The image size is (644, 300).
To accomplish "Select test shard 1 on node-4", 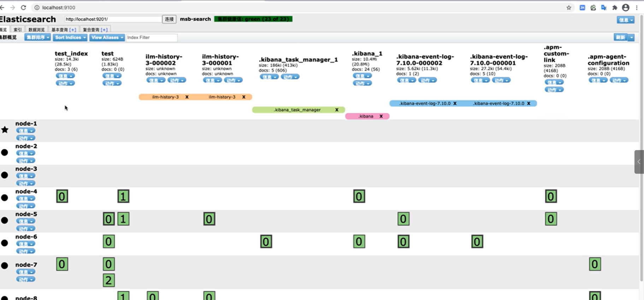I will point(123,196).
